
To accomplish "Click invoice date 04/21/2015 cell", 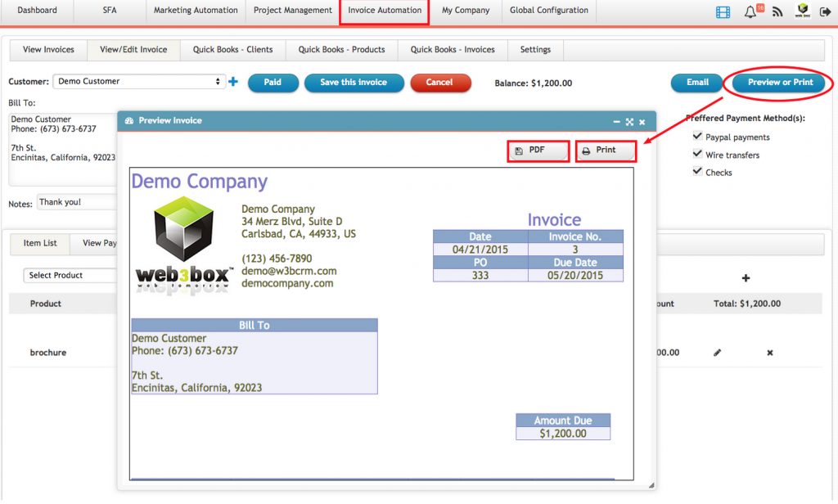I will click(480, 250).
